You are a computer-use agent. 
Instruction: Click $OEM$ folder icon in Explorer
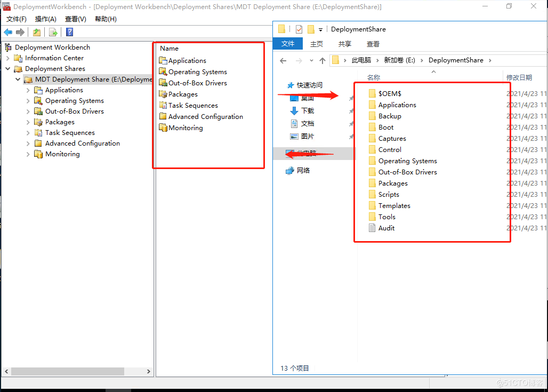coord(372,93)
